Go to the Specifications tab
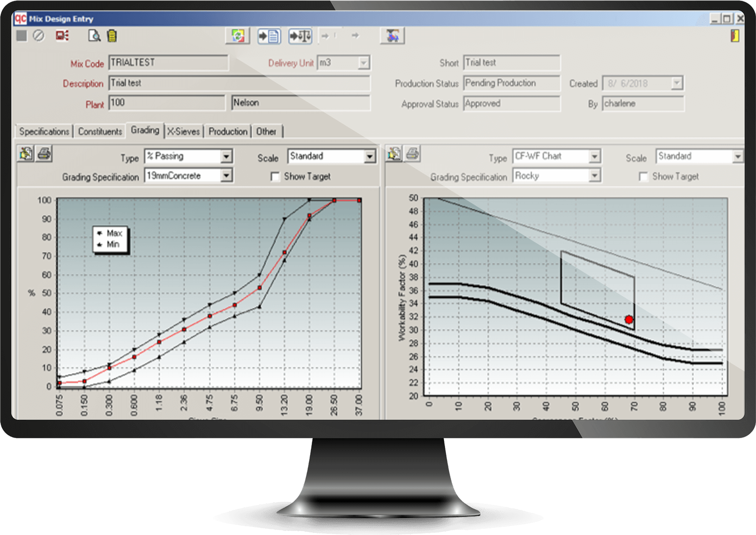The height and width of the screenshot is (535, 756). 44,132
